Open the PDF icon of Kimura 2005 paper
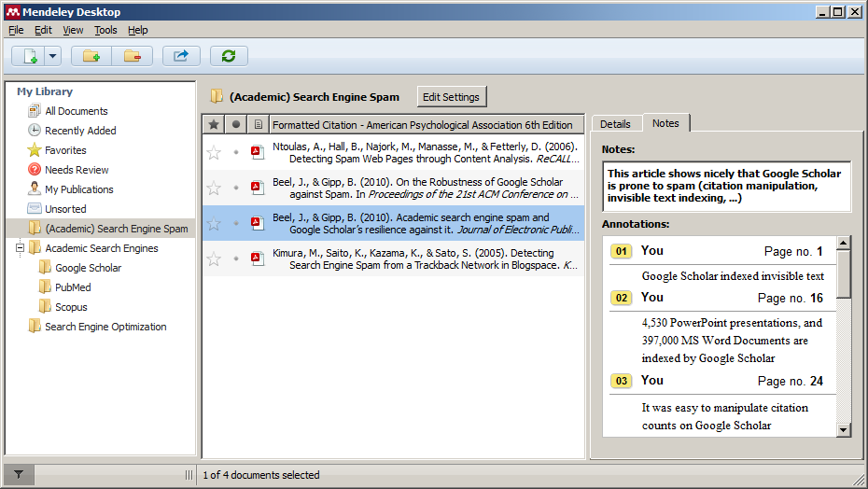The image size is (868, 489). (x=258, y=258)
